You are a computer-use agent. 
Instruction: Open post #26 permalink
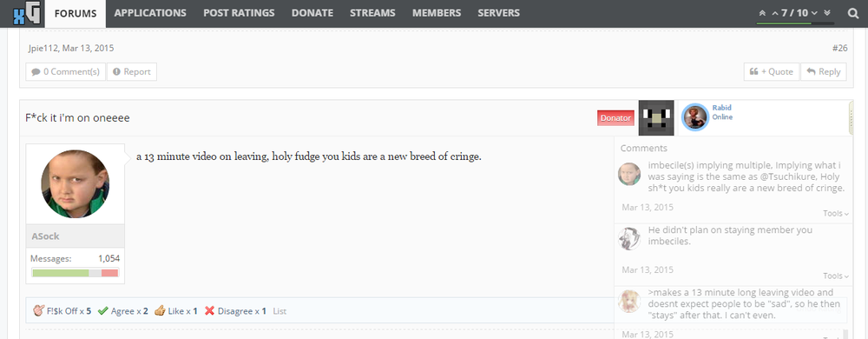coord(839,48)
